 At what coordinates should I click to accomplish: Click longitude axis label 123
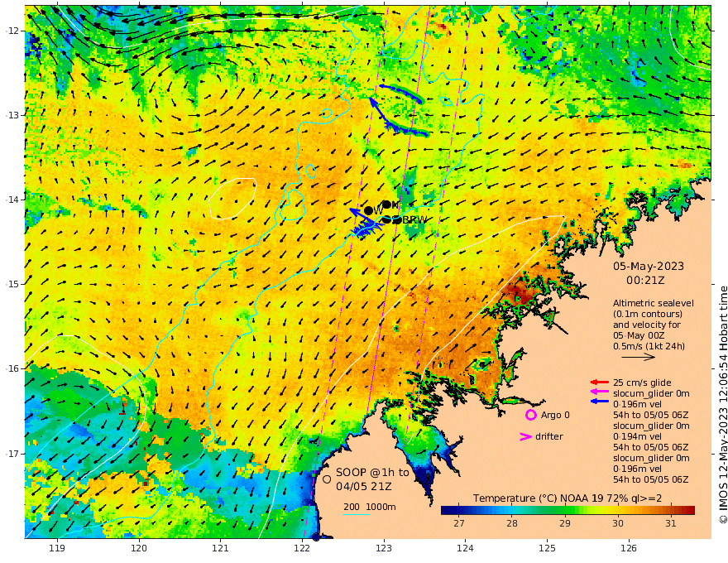point(384,548)
